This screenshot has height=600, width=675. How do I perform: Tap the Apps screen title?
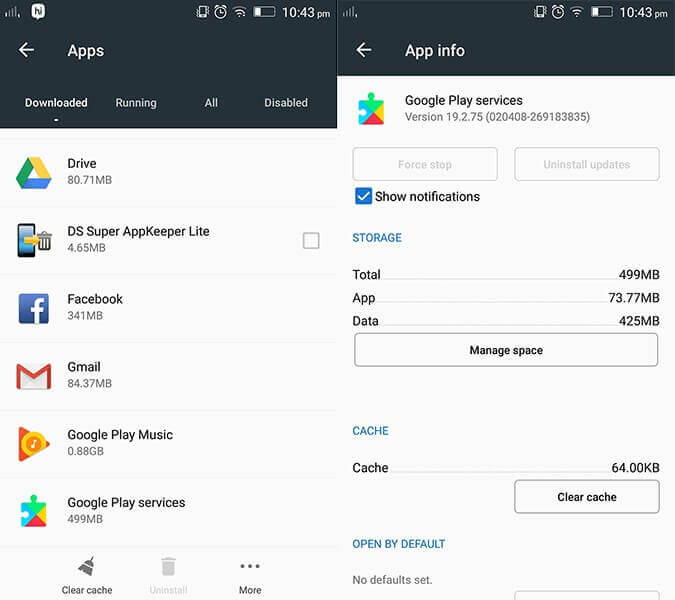pos(86,51)
